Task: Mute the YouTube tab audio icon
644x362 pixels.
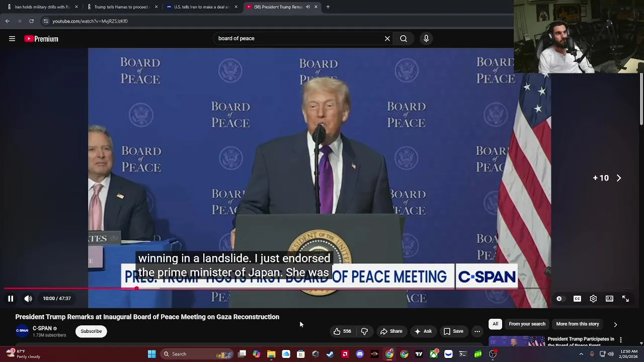Action: point(307,7)
